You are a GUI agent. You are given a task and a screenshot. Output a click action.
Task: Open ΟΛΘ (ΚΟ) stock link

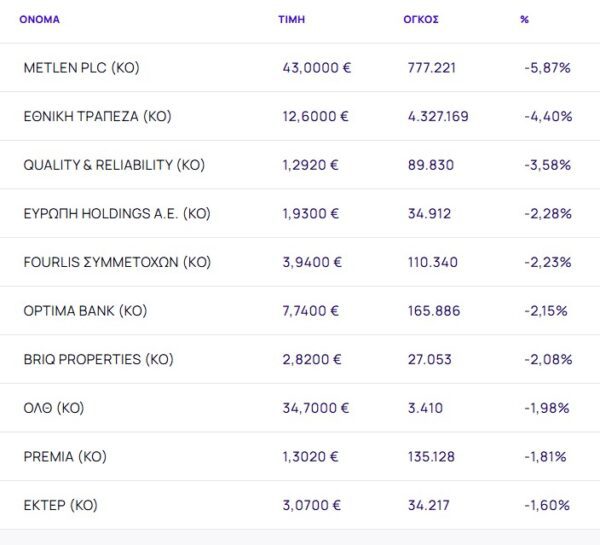[54, 408]
